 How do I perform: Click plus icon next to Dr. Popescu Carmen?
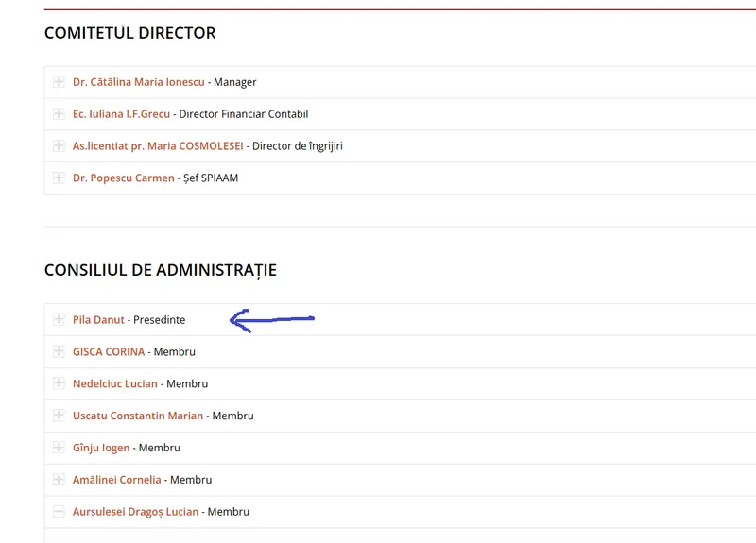pyautogui.click(x=59, y=178)
